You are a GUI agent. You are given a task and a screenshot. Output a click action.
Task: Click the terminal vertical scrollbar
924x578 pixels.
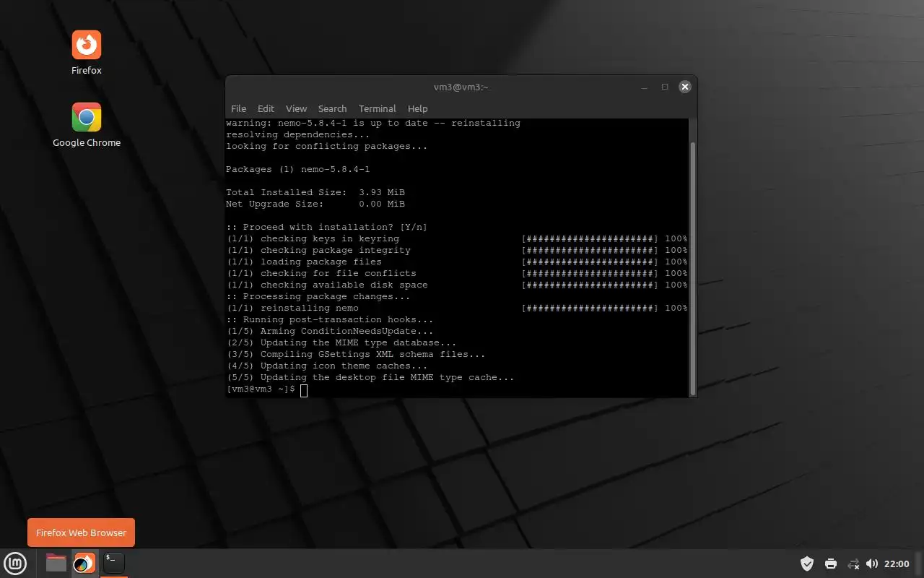point(693,267)
